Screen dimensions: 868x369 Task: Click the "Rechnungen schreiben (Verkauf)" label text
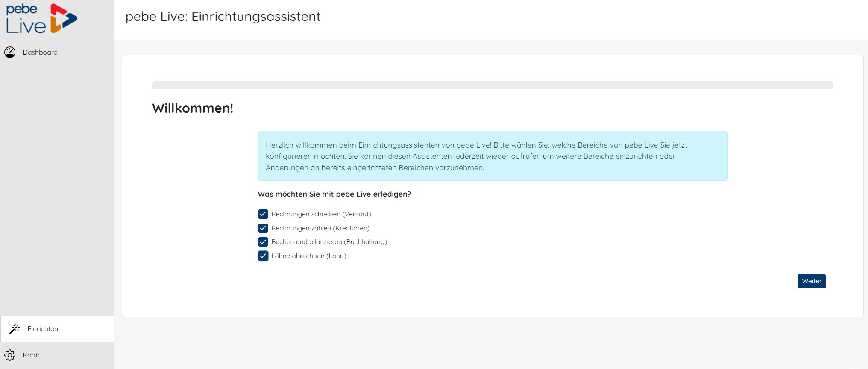click(321, 214)
